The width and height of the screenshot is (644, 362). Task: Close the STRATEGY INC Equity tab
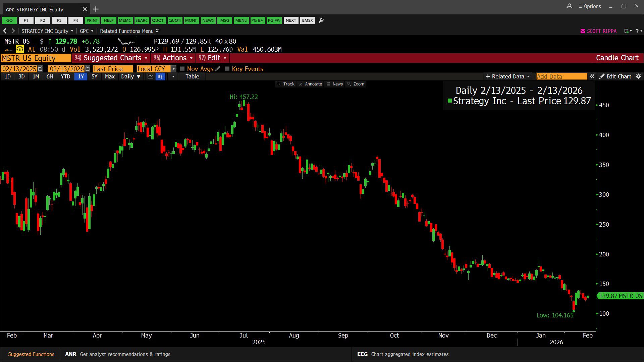click(85, 9)
